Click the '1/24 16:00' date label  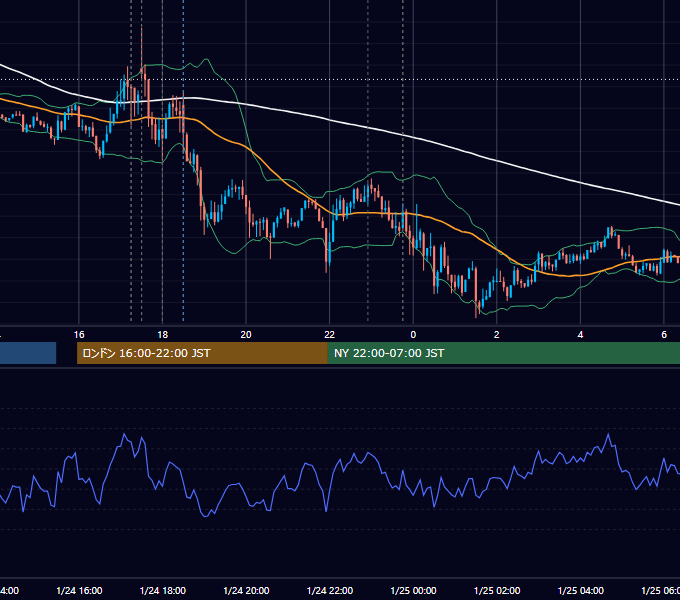79,591
